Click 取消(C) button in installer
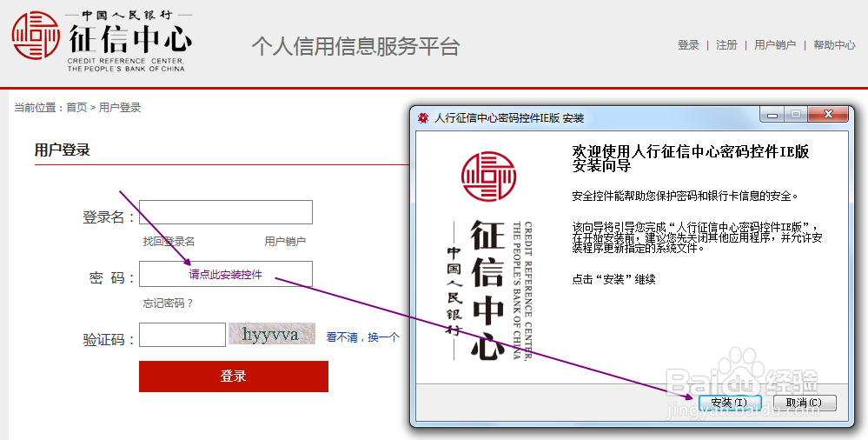This screenshot has width=868, height=440. click(804, 403)
